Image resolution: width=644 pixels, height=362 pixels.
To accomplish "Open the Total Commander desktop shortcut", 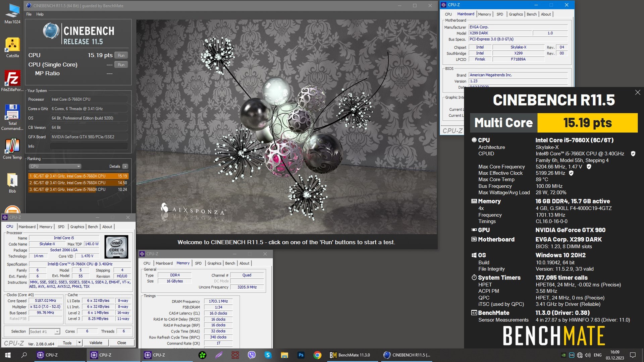I will [x=12, y=117].
